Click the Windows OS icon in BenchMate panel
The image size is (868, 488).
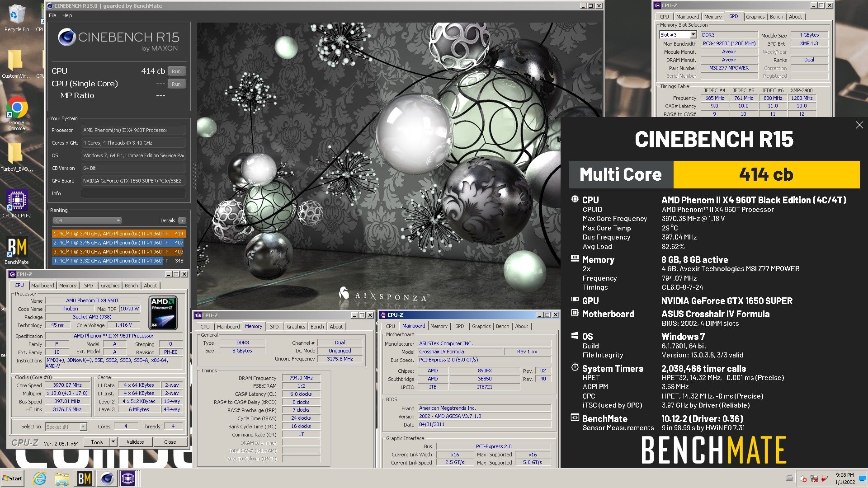pos(575,335)
